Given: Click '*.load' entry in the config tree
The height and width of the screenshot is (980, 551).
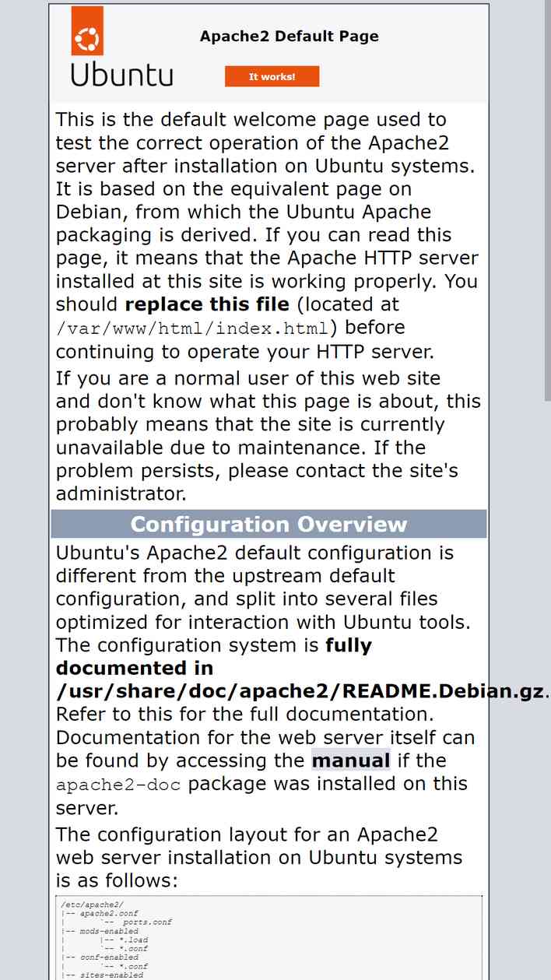Looking at the screenshot, I should tap(134, 940).
